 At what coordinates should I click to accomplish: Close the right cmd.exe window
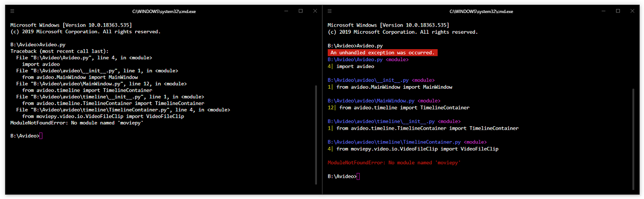coord(632,11)
